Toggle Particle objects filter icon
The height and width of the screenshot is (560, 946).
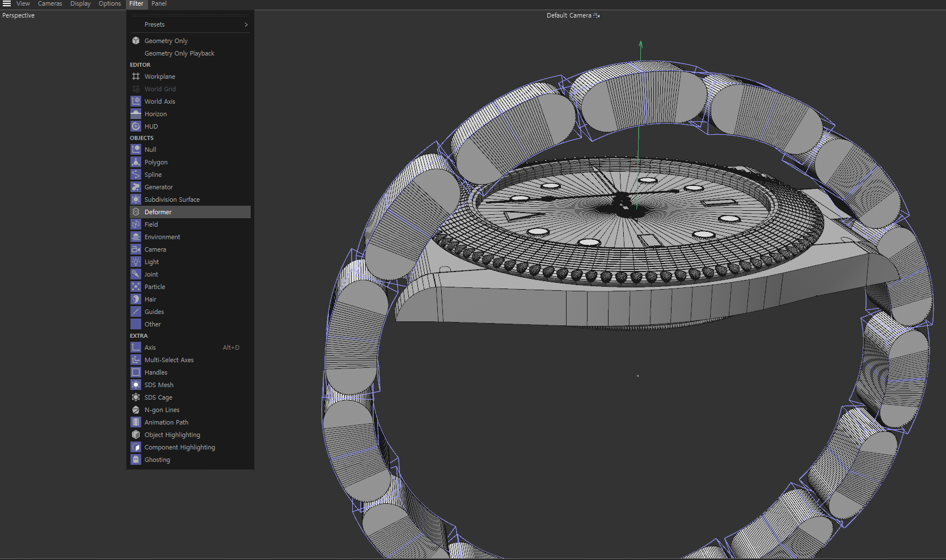(x=136, y=287)
